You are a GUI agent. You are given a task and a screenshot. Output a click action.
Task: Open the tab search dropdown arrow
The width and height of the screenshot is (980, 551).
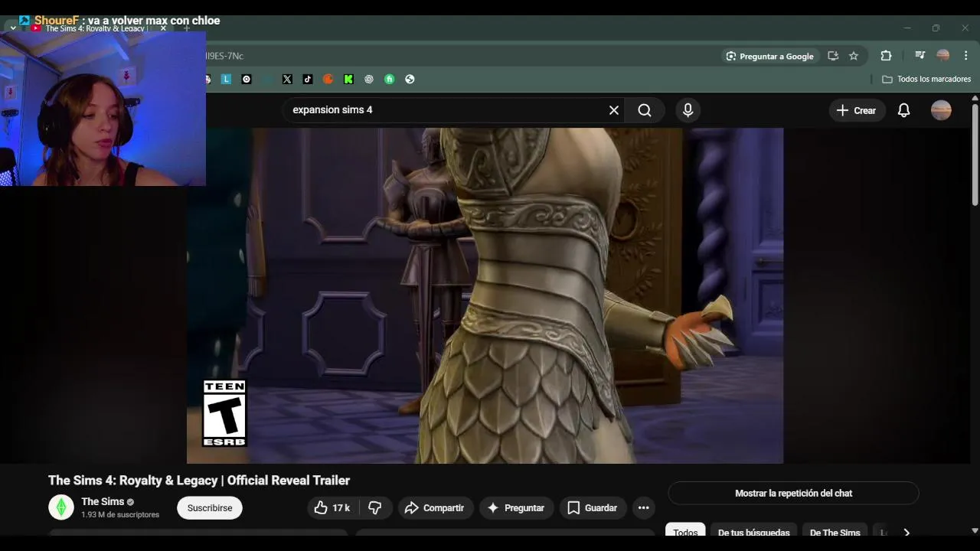tap(13, 28)
